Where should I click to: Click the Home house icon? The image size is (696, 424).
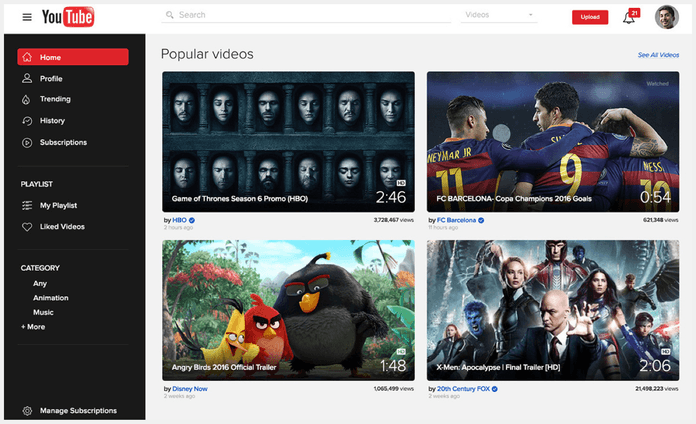pyautogui.click(x=27, y=57)
